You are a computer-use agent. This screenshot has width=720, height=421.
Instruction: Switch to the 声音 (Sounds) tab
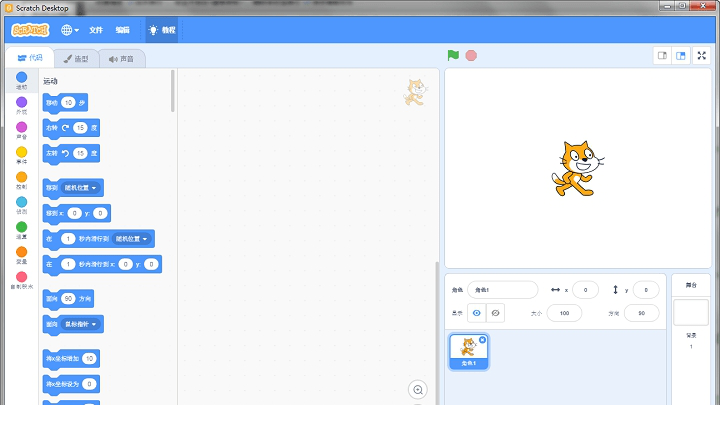coord(122,59)
